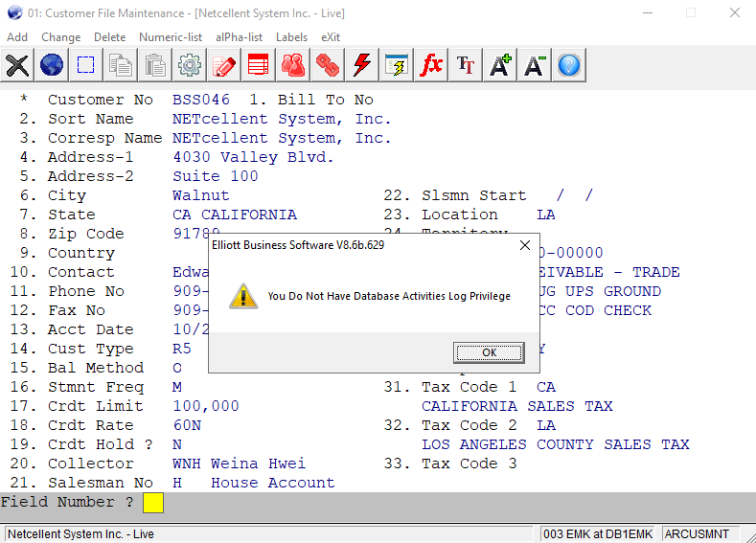Open the Delete menu
Screen dimensions: 756x543
click(109, 37)
